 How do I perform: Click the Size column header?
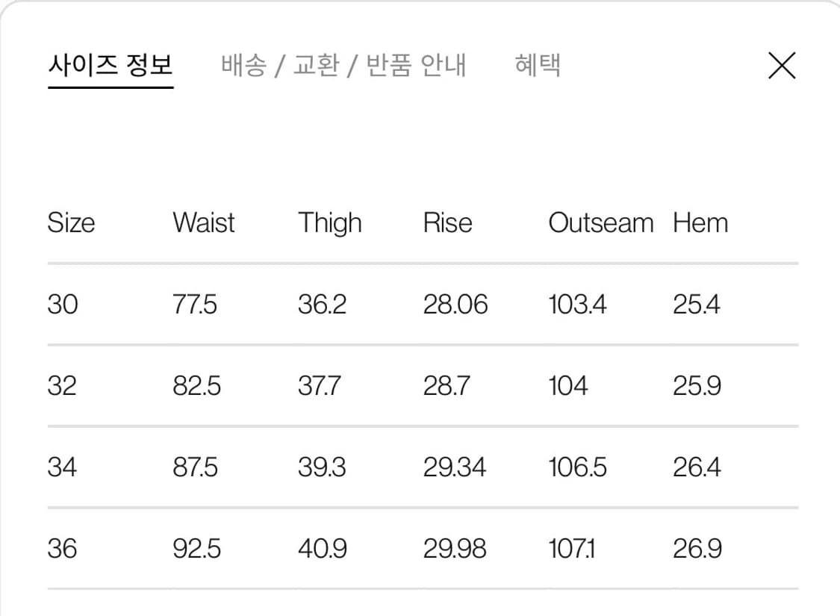[72, 223]
